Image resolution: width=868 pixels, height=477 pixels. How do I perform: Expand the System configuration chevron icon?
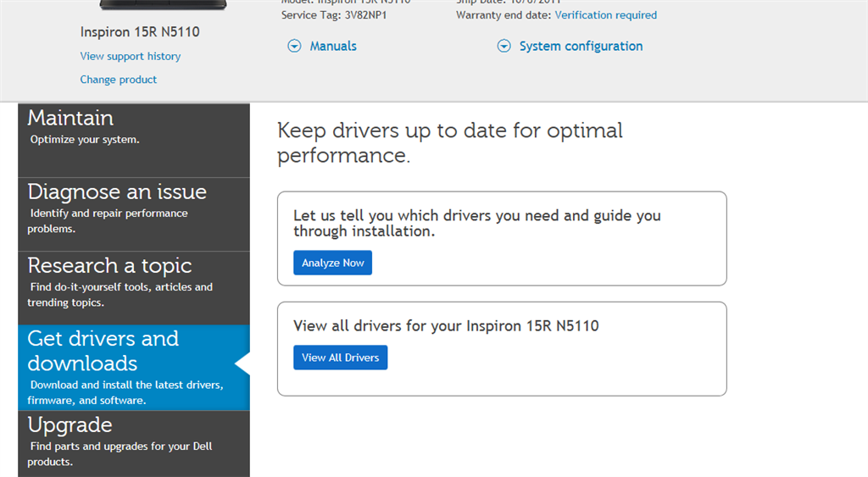504,46
